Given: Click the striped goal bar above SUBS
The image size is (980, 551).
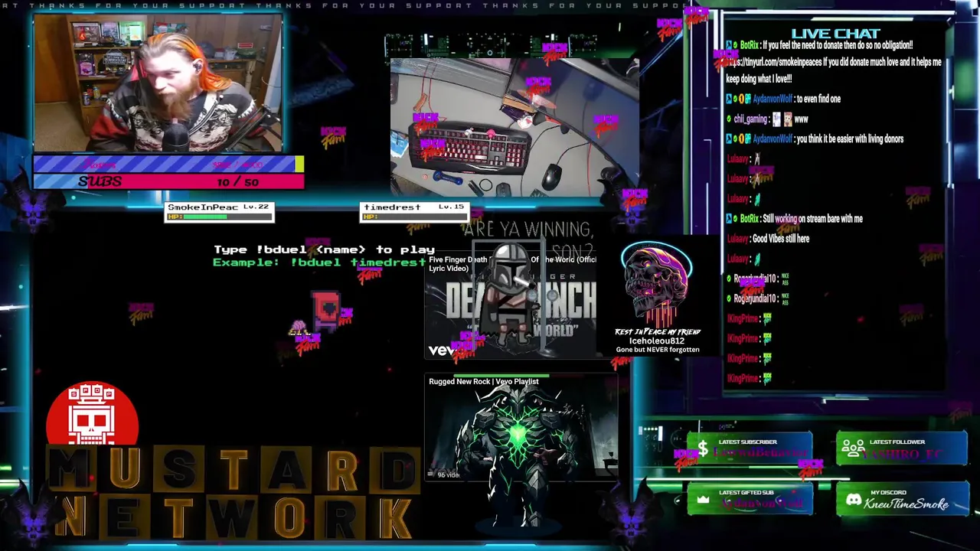Looking at the screenshot, I should point(168,164).
